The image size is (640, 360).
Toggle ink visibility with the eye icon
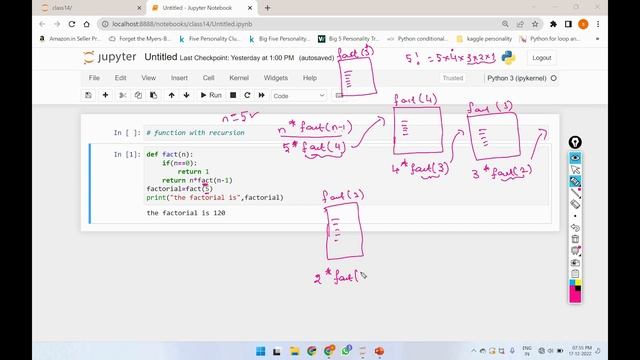(575, 158)
